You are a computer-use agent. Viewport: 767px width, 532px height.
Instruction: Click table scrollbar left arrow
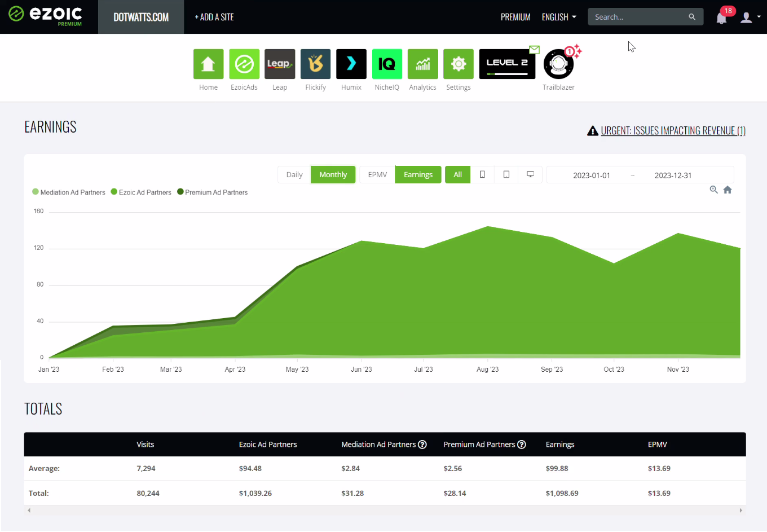pyautogui.click(x=29, y=510)
